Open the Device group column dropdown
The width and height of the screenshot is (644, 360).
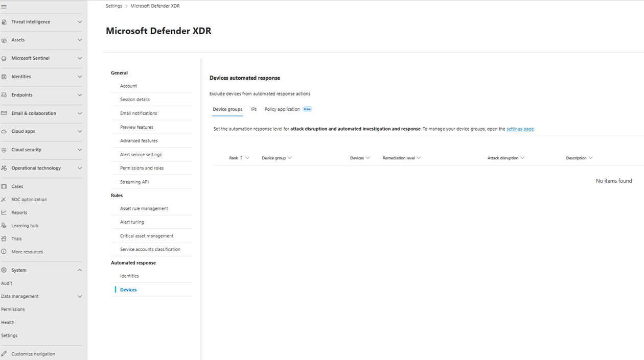(290, 158)
